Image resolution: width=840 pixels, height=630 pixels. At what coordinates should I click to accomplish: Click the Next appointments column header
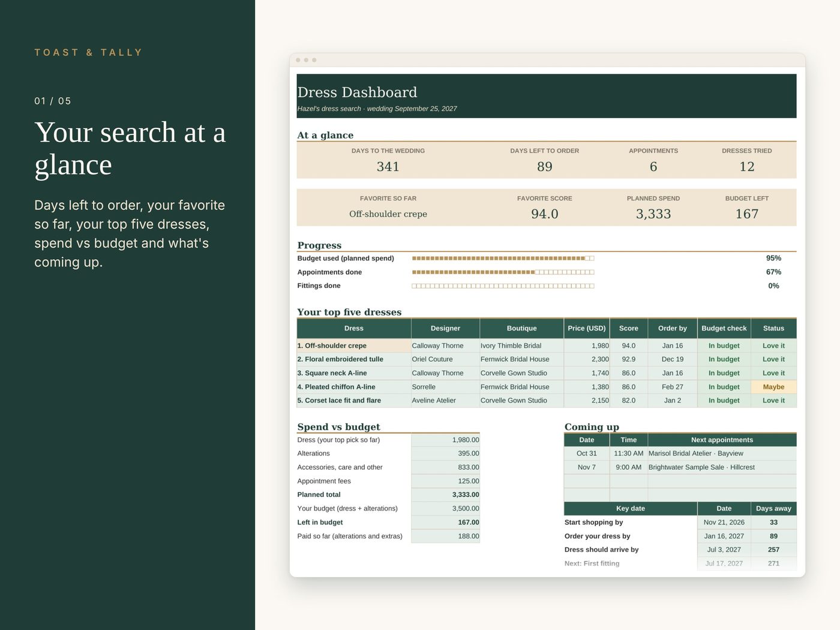(722, 440)
